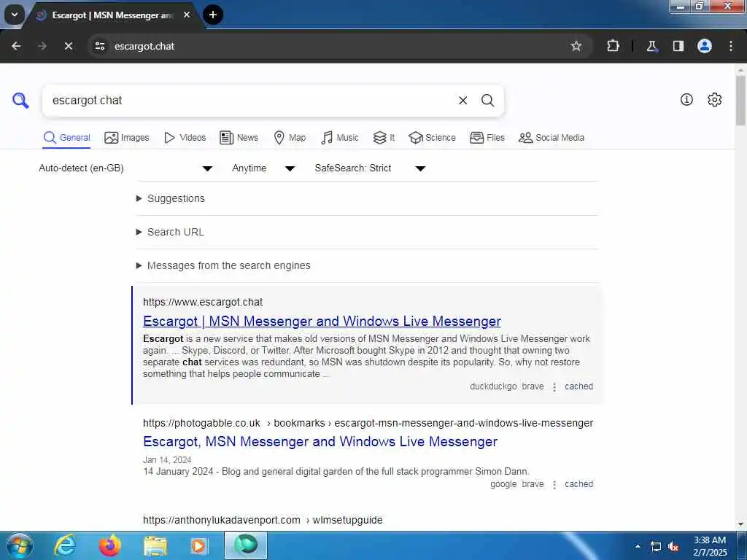Launch Internet Explorer from taskbar
This screenshot has height=560, width=747.
point(65,545)
